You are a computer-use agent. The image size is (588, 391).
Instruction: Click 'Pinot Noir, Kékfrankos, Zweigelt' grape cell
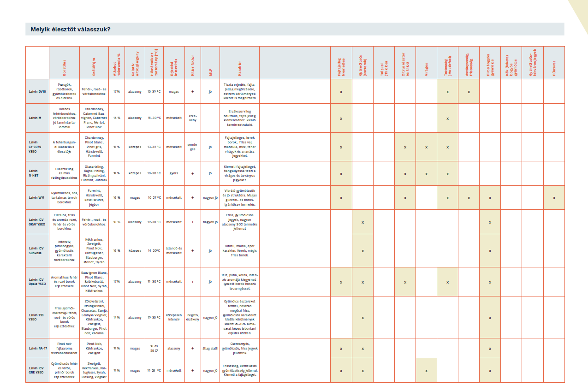click(94, 349)
